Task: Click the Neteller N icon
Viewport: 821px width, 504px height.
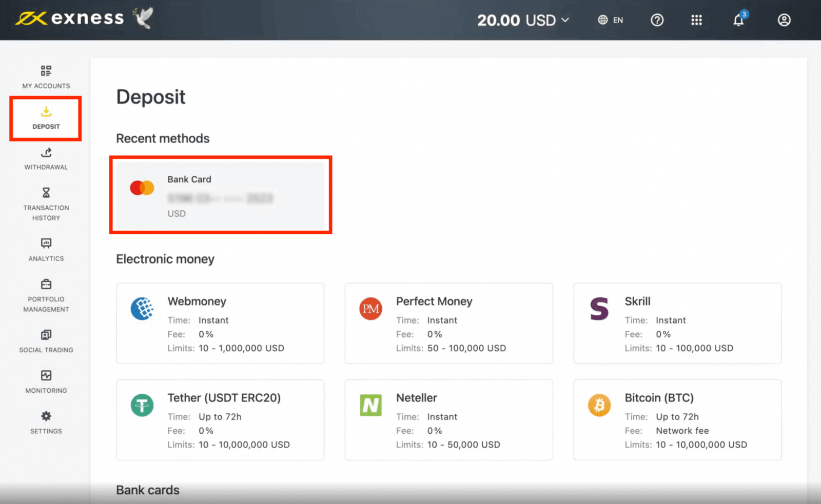Action: tap(371, 405)
